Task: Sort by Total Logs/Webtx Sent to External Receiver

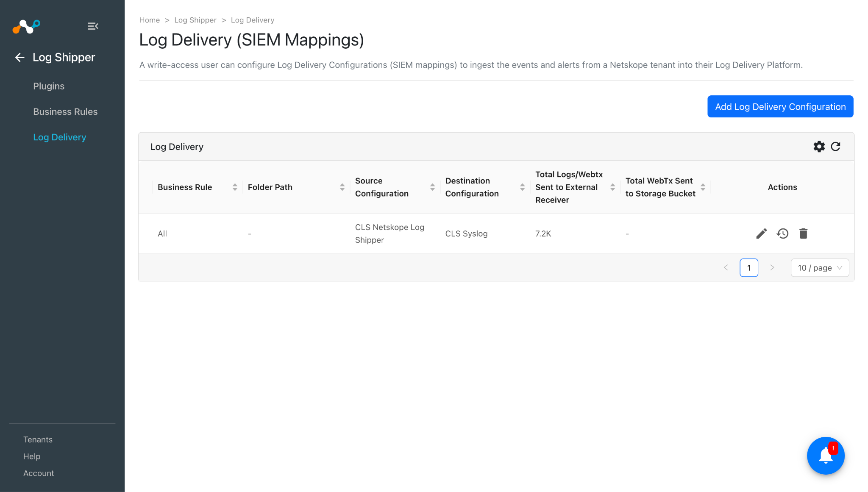Action: click(x=612, y=187)
